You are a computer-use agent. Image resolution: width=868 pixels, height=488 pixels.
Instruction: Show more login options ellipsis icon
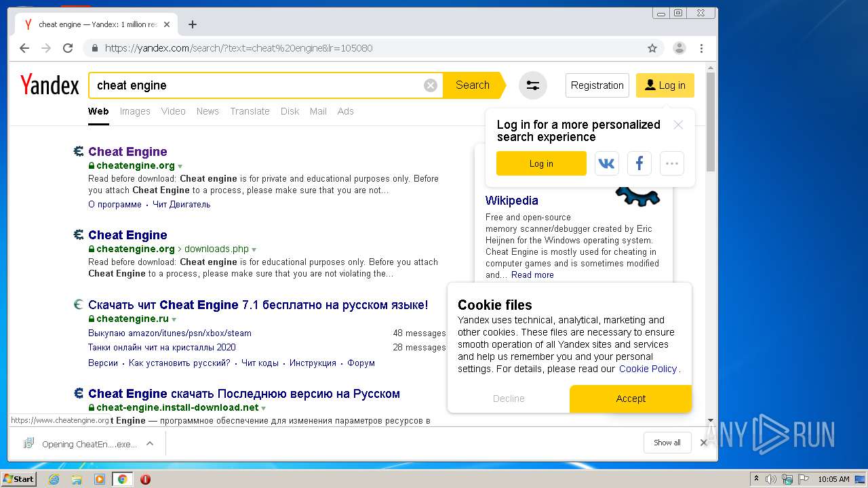(x=672, y=163)
